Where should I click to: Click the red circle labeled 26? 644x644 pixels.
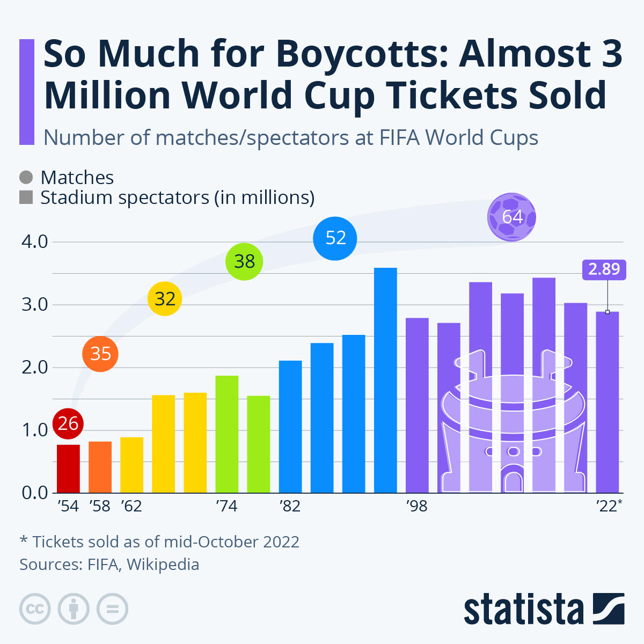tap(68, 423)
